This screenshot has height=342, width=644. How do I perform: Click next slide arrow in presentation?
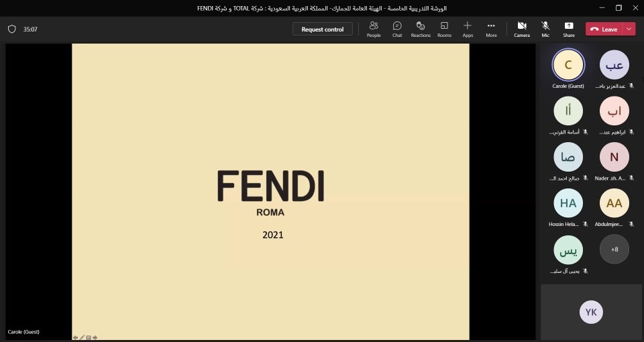95,337
